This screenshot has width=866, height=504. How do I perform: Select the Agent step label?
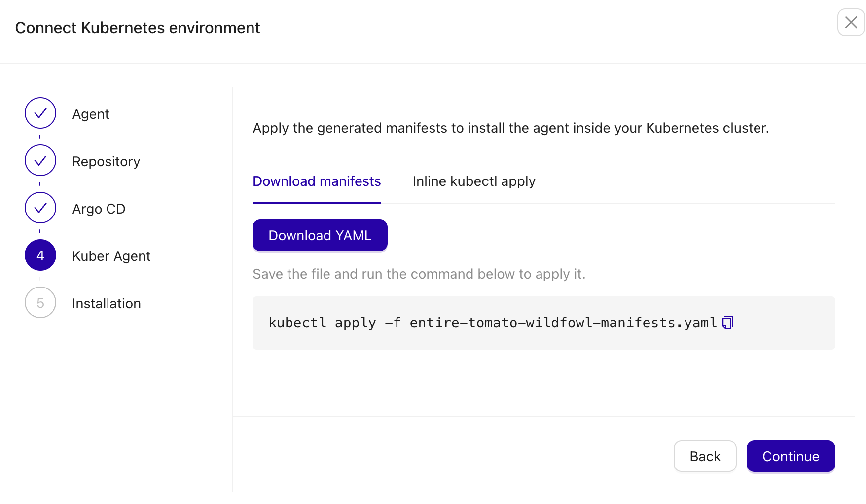tap(91, 114)
